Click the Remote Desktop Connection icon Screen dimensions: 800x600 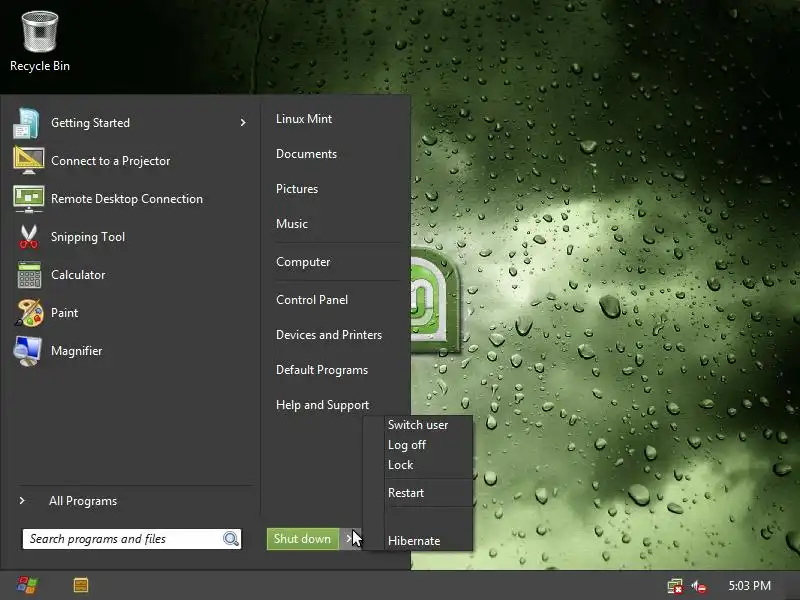(29, 199)
